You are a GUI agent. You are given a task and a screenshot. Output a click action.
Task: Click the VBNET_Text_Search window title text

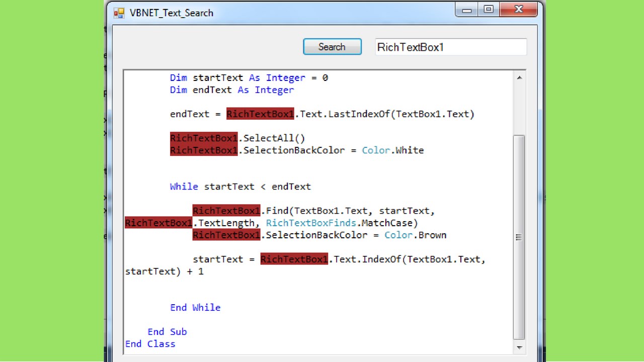coord(172,13)
